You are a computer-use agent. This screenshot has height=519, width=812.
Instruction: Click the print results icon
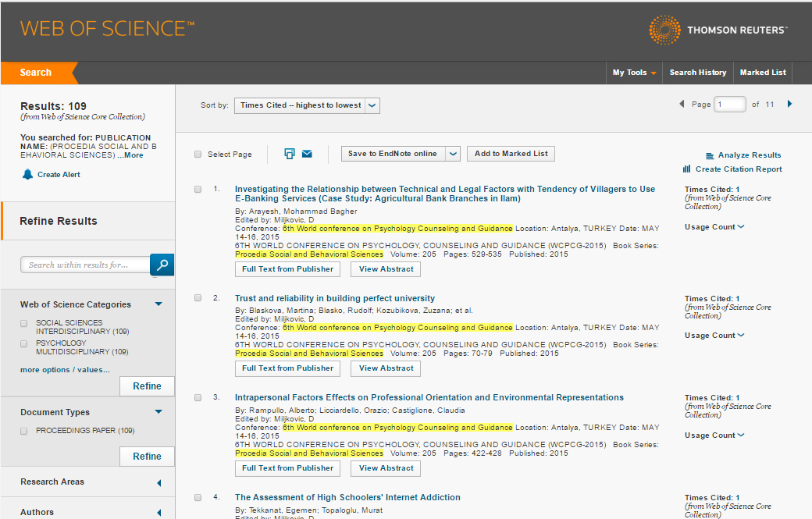(290, 154)
